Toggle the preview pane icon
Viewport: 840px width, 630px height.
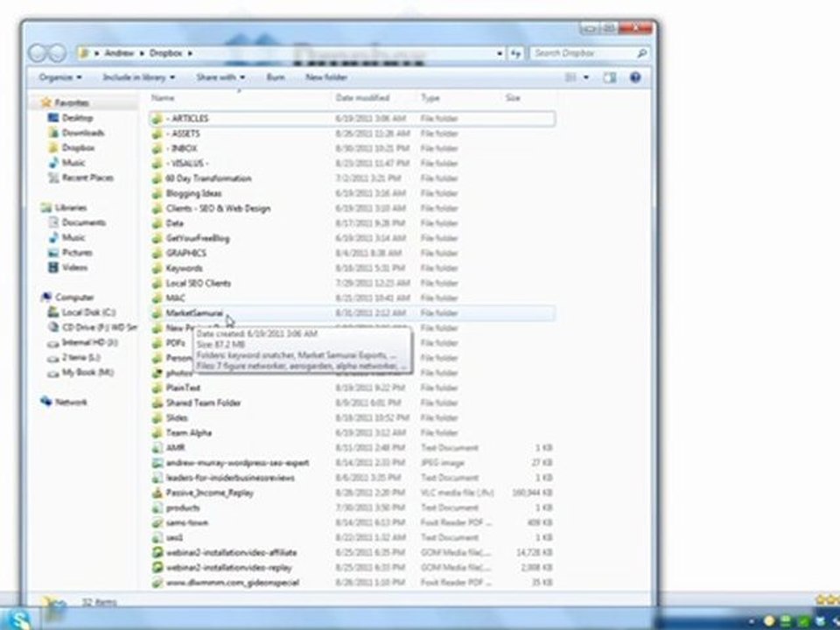pyautogui.click(x=610, y=78)
